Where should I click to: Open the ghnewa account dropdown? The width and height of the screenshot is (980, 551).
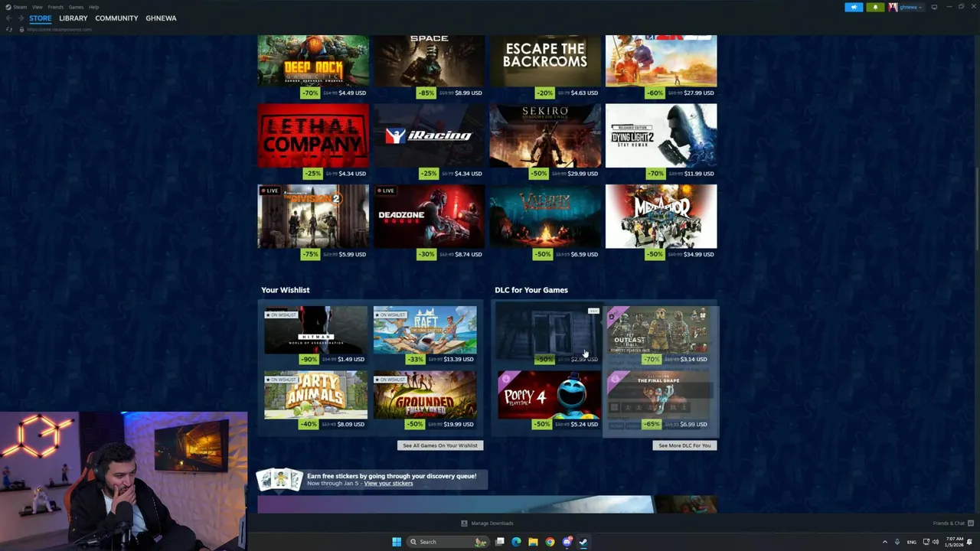tap(906, 7)
